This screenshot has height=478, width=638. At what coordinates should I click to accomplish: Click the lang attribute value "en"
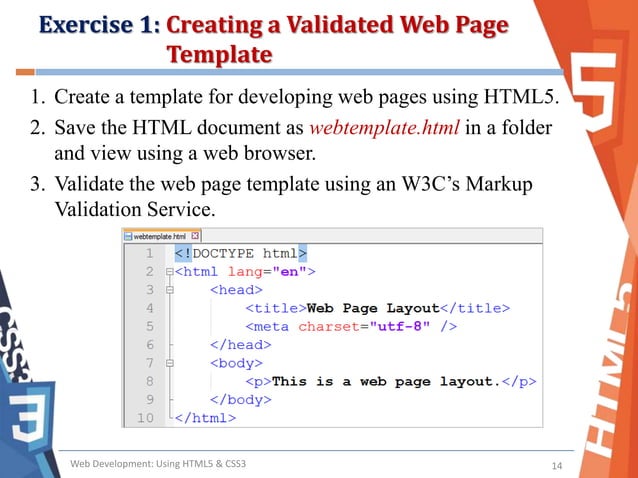289,272
